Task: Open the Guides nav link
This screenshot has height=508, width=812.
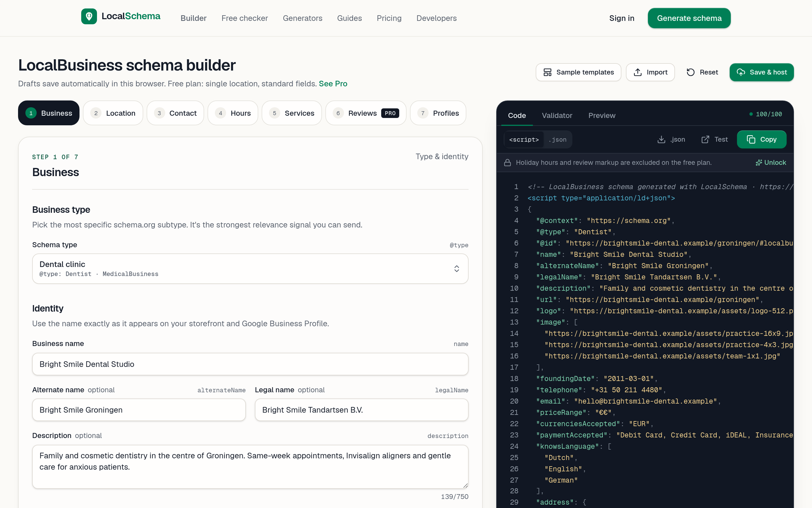Action: tap(349, 18)
